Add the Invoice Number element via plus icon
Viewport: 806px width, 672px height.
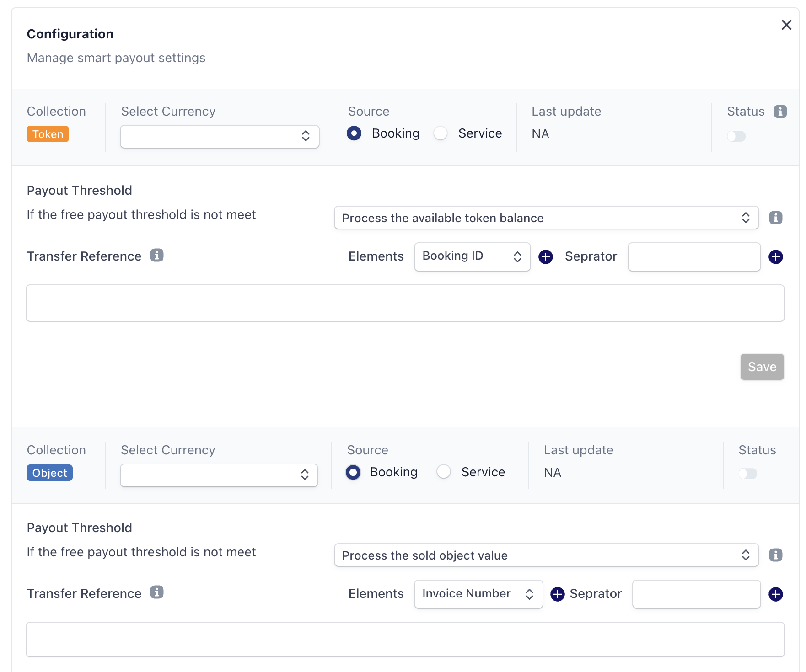557,594
